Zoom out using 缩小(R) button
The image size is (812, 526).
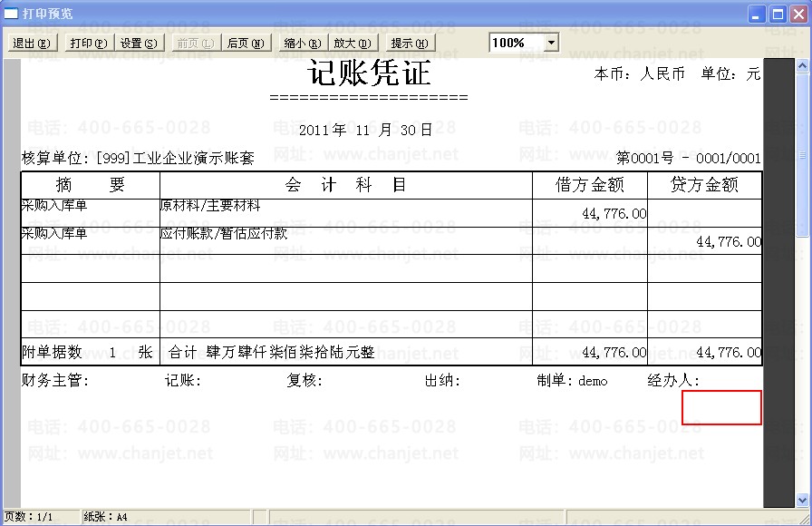[303, 43]
